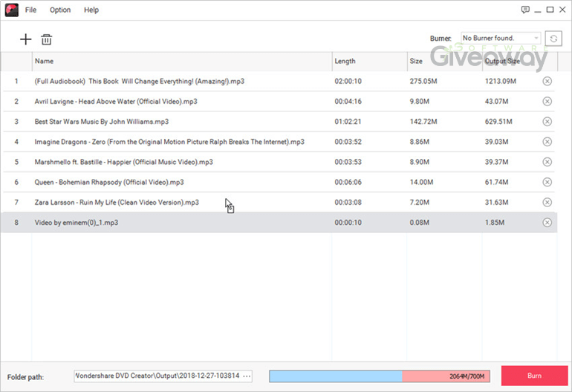Refresh the burner list
This screenshot has height=392, width=572.
pyautogui.click(x=553, y=39)
